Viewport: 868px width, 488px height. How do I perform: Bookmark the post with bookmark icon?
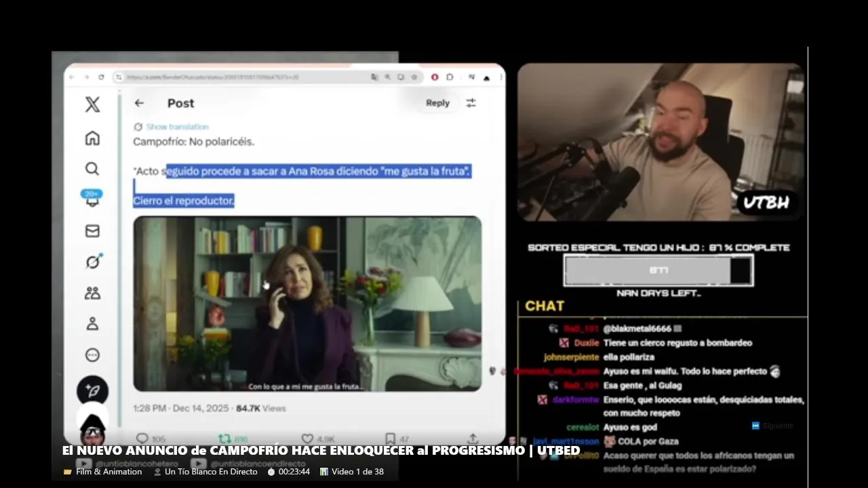(390, 439)
